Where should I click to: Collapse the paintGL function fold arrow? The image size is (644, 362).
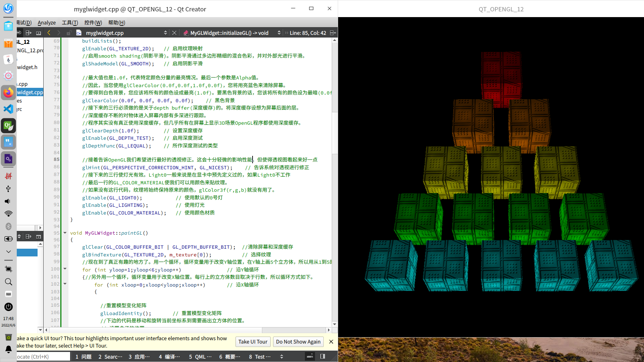point(65,233)
